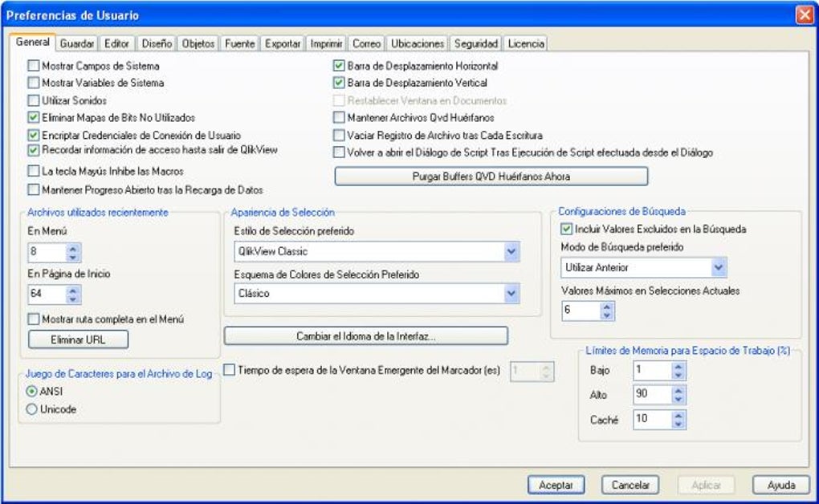Increase Valores Máximos en Selecciones Actuales
The height and width of the screenshot is (504, 819).
(x=606, y=307)
